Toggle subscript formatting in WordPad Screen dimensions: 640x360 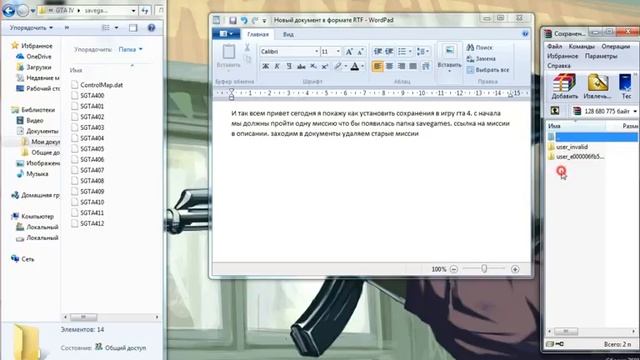click(313, 66)
